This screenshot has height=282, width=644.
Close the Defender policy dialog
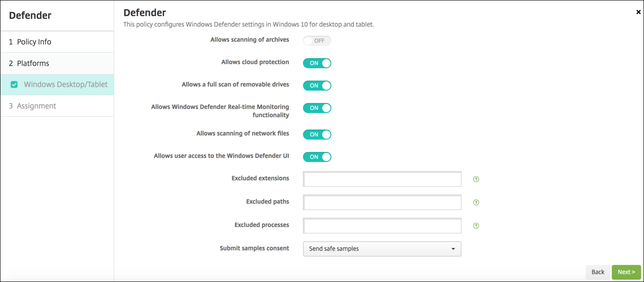[x=638, y=12]
